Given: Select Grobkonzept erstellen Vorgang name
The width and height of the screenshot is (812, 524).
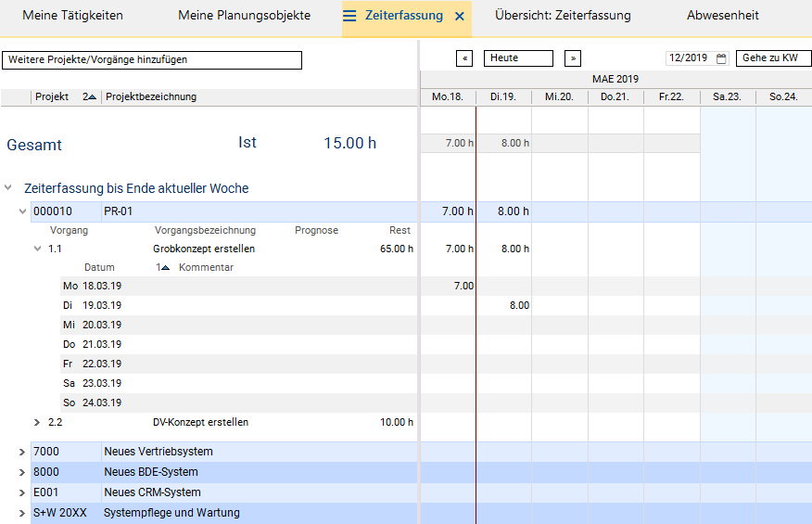Looking at the screenshot, I should (204, 249).
